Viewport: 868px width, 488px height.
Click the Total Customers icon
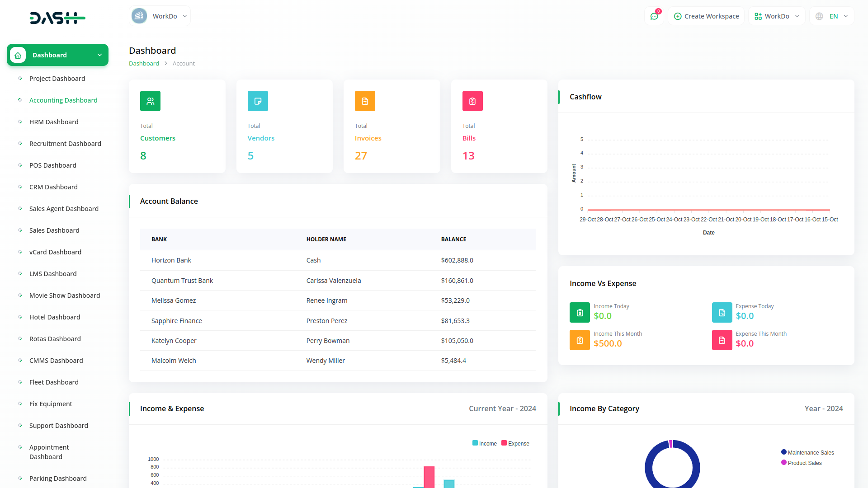click(x=150, y=101)
